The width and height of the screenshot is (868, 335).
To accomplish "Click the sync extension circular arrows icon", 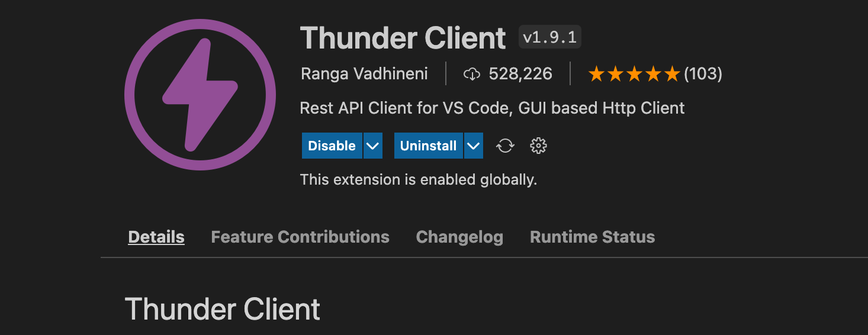I will tap(505, 146).
